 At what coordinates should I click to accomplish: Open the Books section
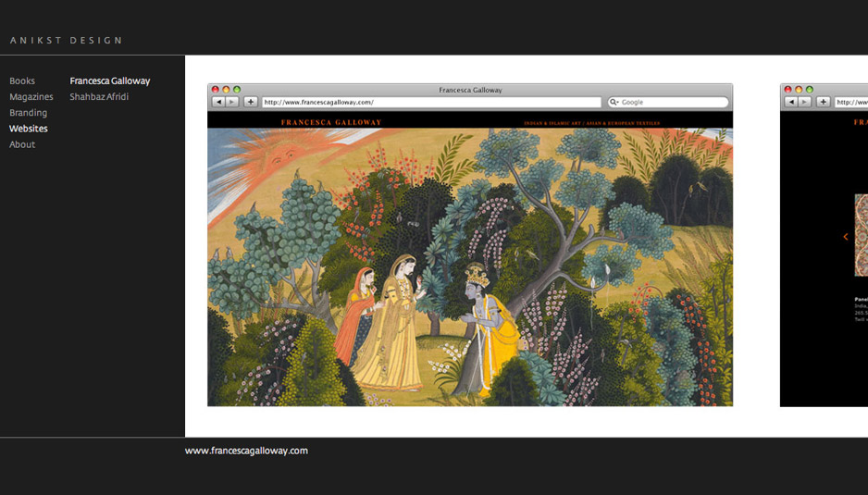[x=22, y=80]
